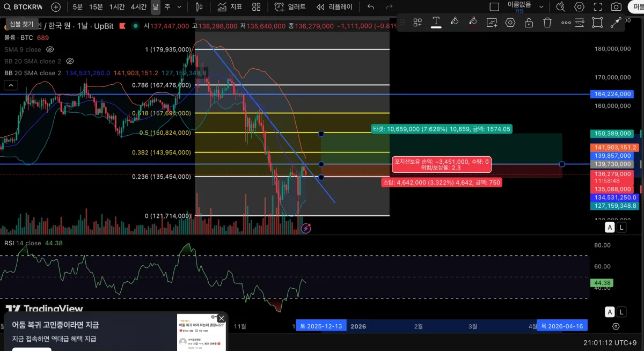Show the BB 20 SMA close indicator
This screenshot has width=644, height=351.
[70, 61]
